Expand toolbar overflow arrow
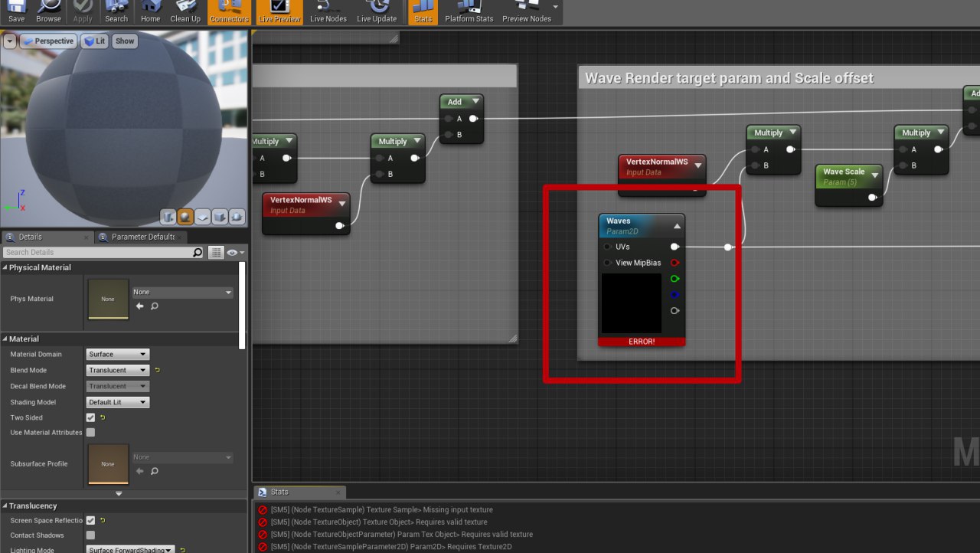The height and width of the screenshot is (553, 980). pyautogui.click(x=556, y=8)
